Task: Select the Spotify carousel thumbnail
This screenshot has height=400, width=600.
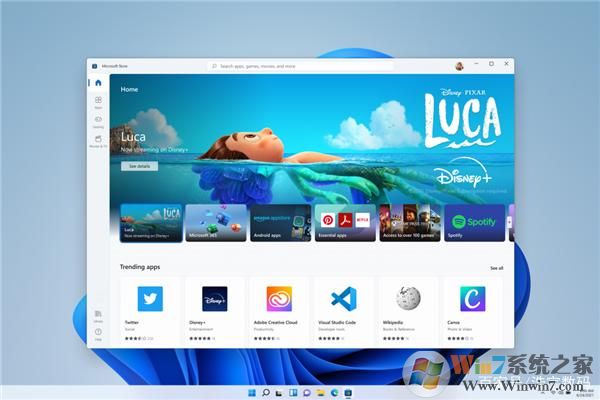Action: [x=474, y=223]
